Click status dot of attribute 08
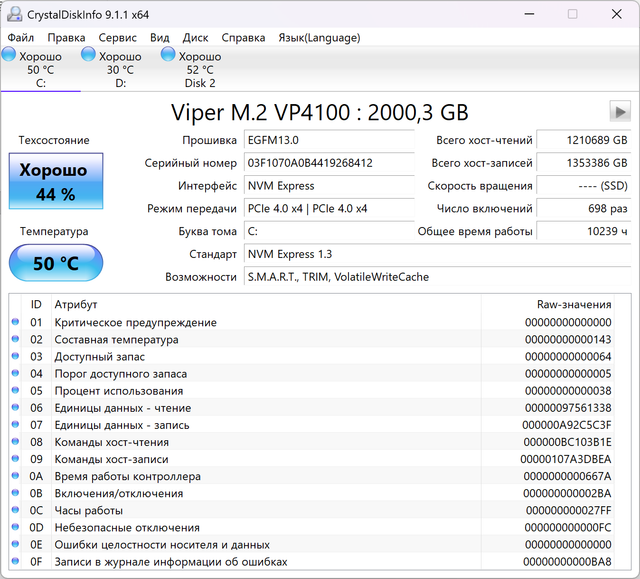640x579 pixels. pyautogui.click(x=16, y=442)
